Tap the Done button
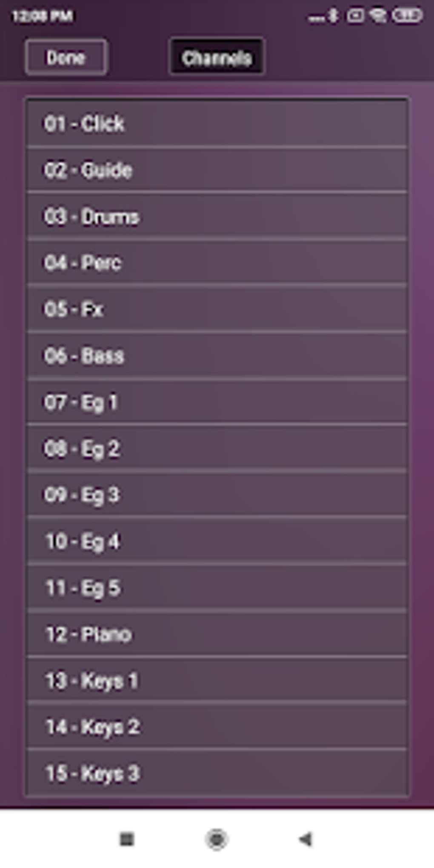Screen dimensions: 434x868 (66, 57)
